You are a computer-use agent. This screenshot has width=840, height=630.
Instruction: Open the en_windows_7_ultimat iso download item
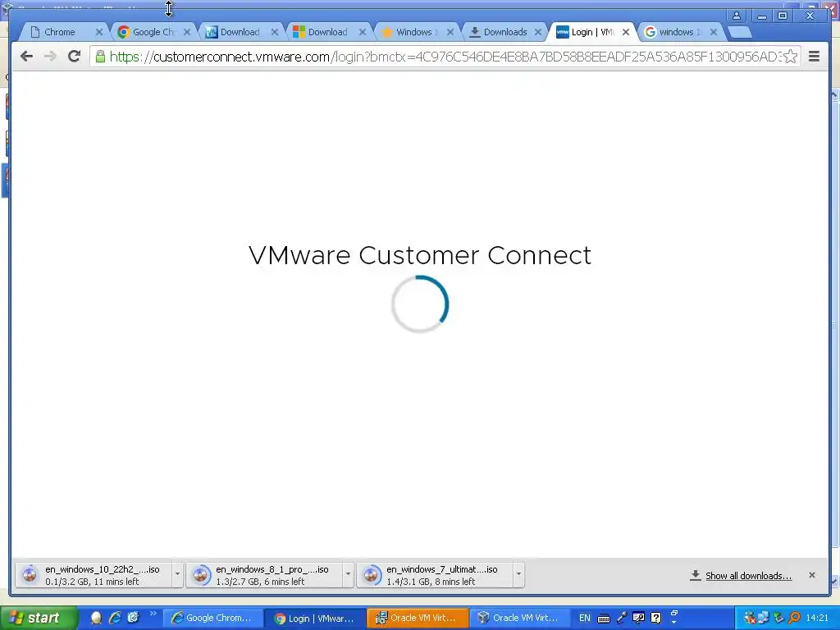[x=435, y=575]
